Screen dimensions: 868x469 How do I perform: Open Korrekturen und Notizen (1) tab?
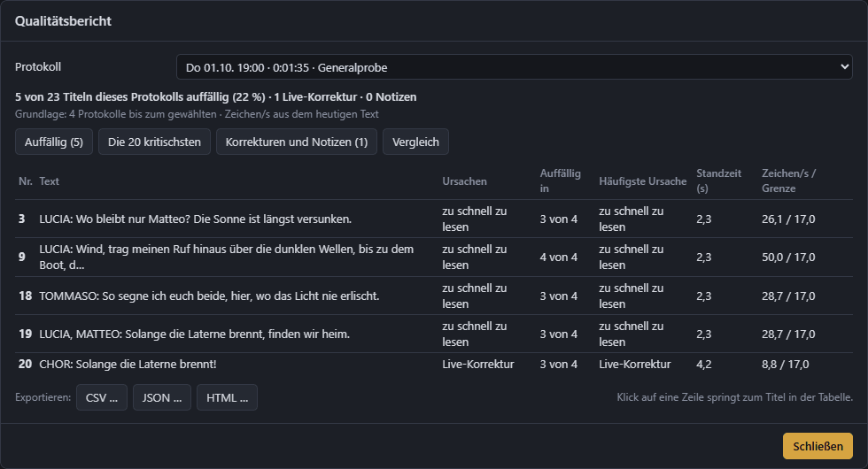(297, 142)
